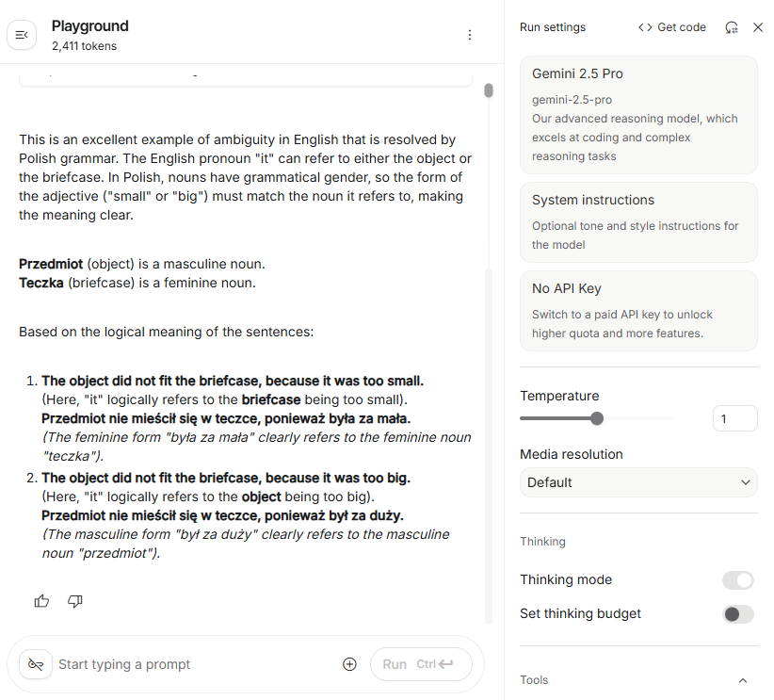The width and height of the screenshot is (774, 700).
Task: Give the response a thumbs up
Action: [x=41, y=601]
